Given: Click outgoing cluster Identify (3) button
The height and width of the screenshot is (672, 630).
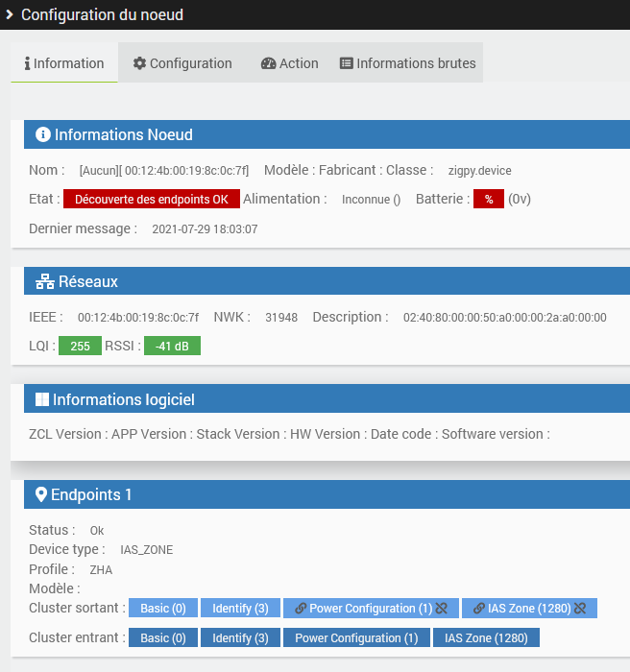Looking at the screenshot, I should pos(240,608).
